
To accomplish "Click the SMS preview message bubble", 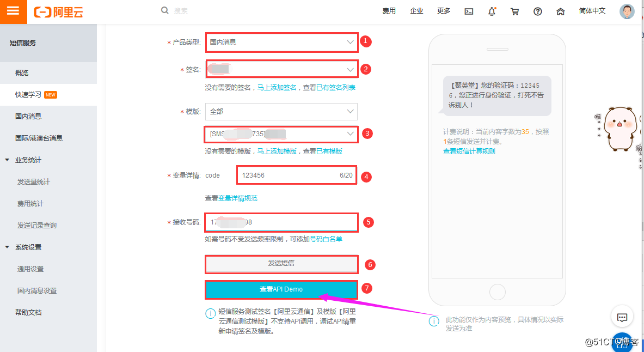I will click(497, 95).
